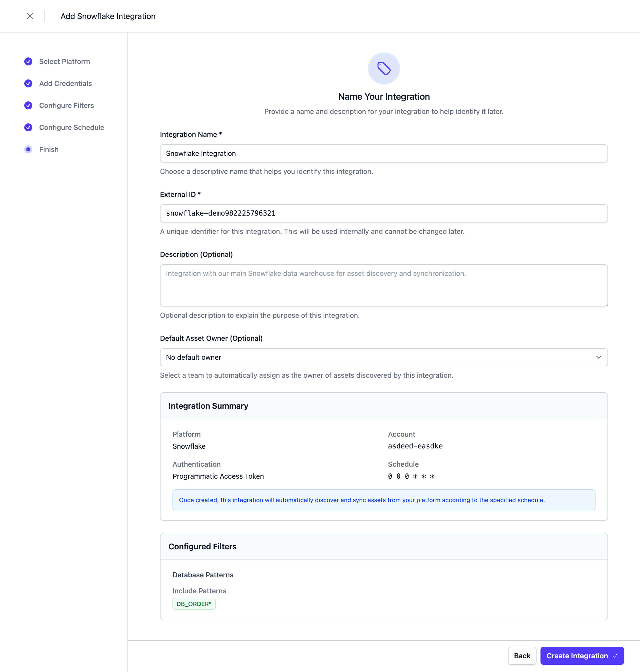
Task: Click the Finish step indicator dot
Action: click(28, 149)
